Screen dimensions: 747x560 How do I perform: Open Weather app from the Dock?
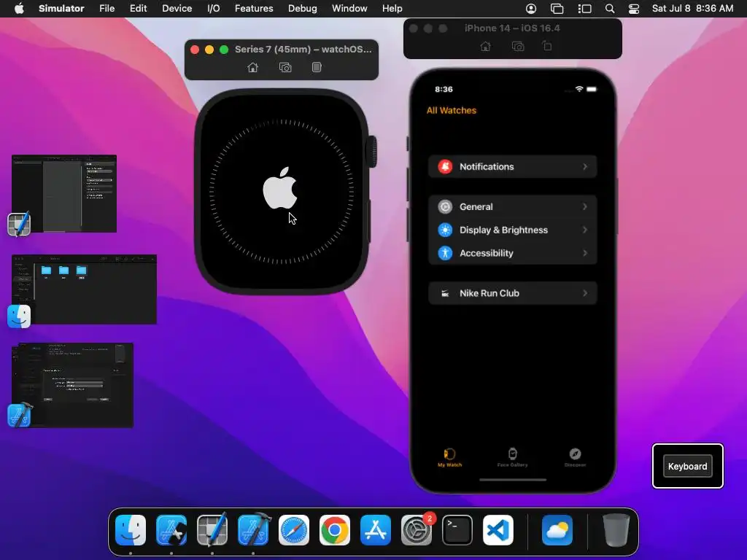pyautogui.click(x=557, y=530)
